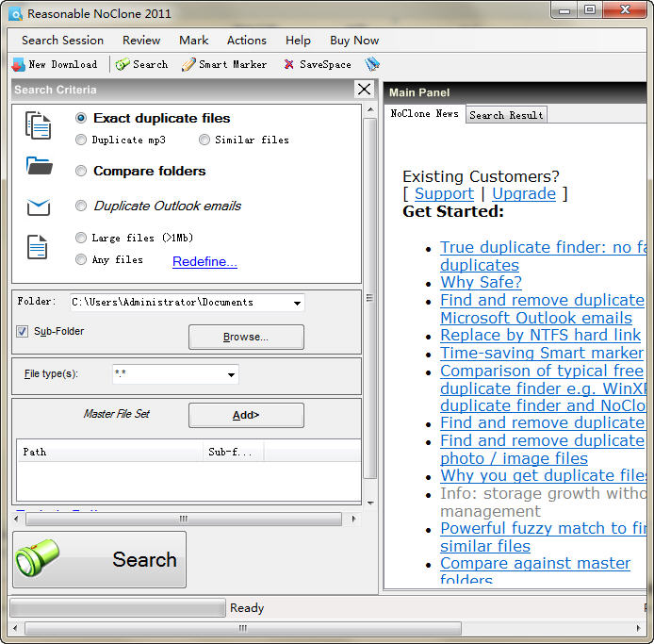Select Large files (>1Mb) option
This screenshot has height=644, width=654.
point(81,238)
